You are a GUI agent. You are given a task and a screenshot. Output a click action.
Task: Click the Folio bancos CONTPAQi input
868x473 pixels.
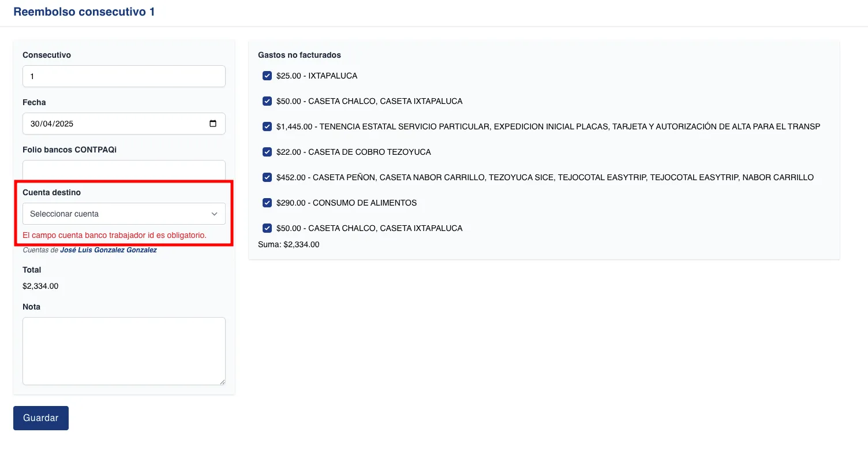click(124, 170)
